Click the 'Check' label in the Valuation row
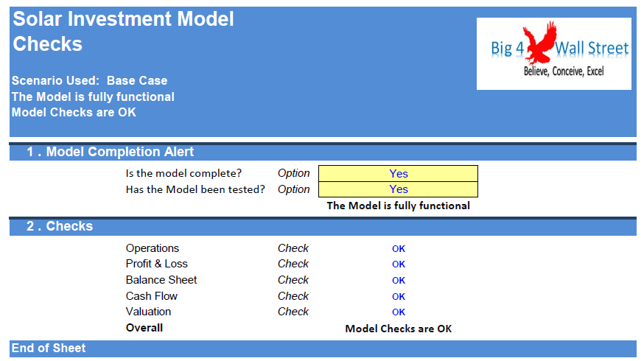 (293, 312)
